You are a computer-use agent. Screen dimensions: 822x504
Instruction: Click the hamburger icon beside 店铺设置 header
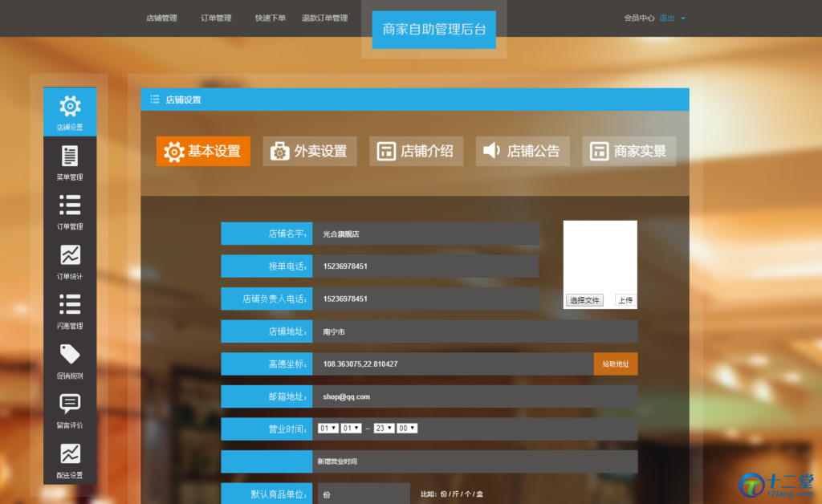tap(155, 100)
